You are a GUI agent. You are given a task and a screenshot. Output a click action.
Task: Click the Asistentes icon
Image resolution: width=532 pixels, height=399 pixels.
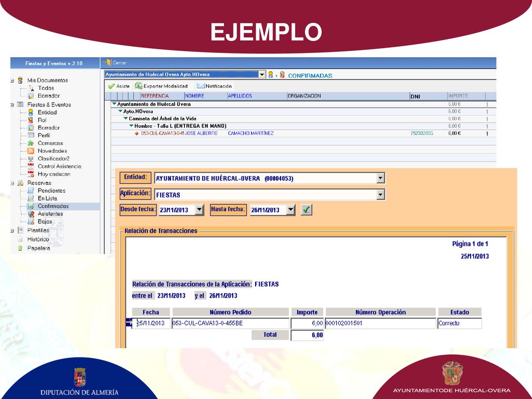(31, 214)
